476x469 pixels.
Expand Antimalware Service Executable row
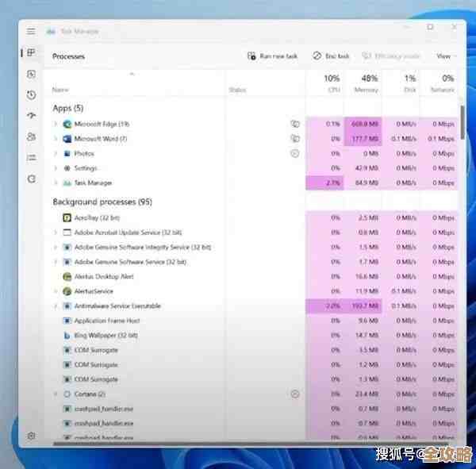click(x=56, y=306)
